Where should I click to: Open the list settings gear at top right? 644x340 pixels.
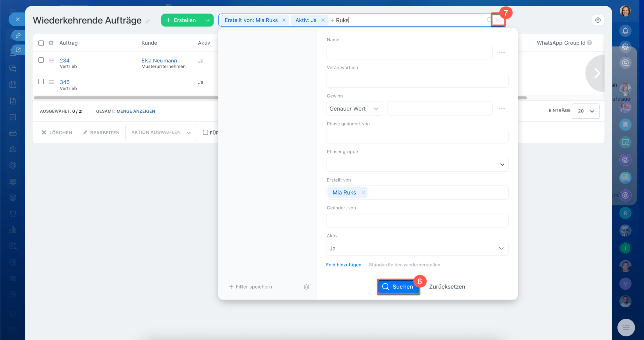(x=598, y=20)
